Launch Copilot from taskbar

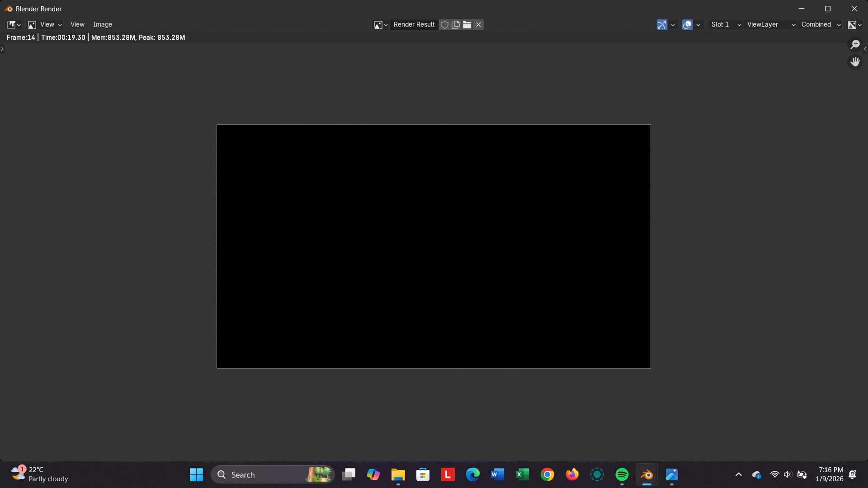[x=373, y=474]
